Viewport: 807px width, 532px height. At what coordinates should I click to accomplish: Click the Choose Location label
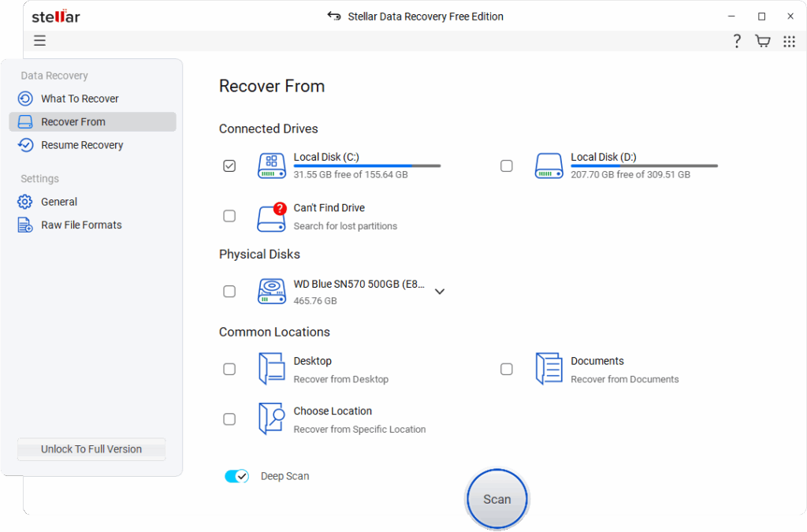tap(333, 411)
